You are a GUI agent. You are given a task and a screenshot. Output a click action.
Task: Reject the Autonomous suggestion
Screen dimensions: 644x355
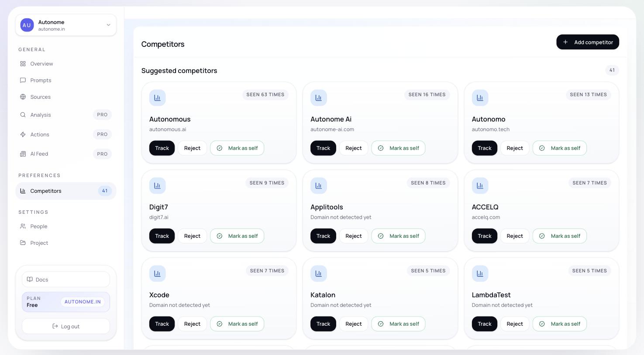click(x=192, y=148)
